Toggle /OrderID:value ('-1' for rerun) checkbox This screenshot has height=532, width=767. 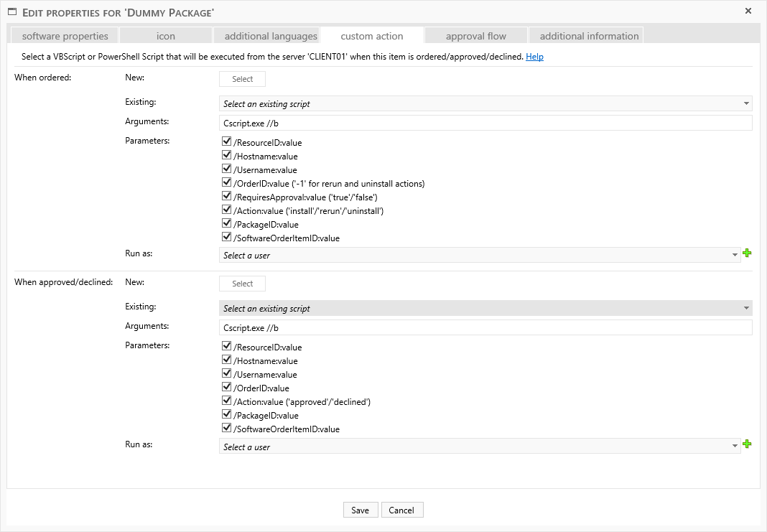pos(227,183)
